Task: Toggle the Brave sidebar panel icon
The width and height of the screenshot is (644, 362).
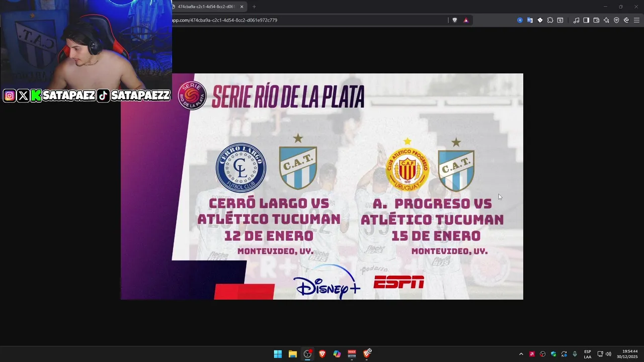Action: click(x=586, y=20)
